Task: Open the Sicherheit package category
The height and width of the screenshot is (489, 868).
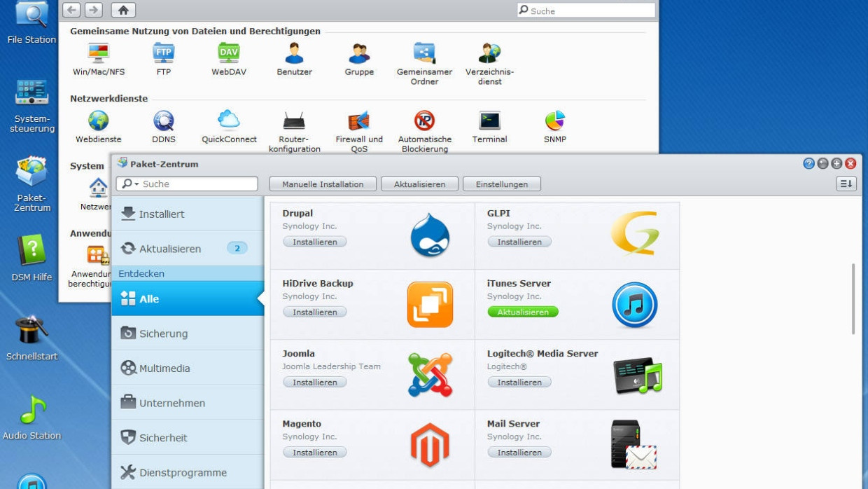Action: (163, 438)
